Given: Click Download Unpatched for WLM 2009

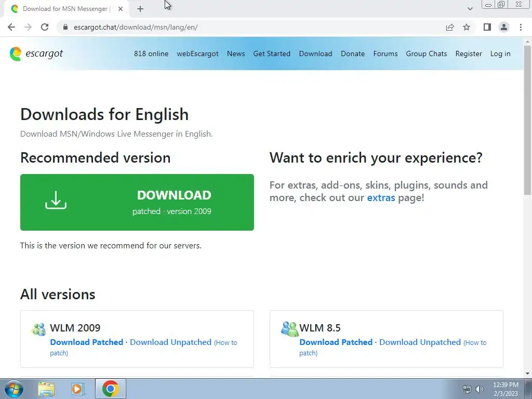Looking at the screenshot, I should click(x=170, y=342).
